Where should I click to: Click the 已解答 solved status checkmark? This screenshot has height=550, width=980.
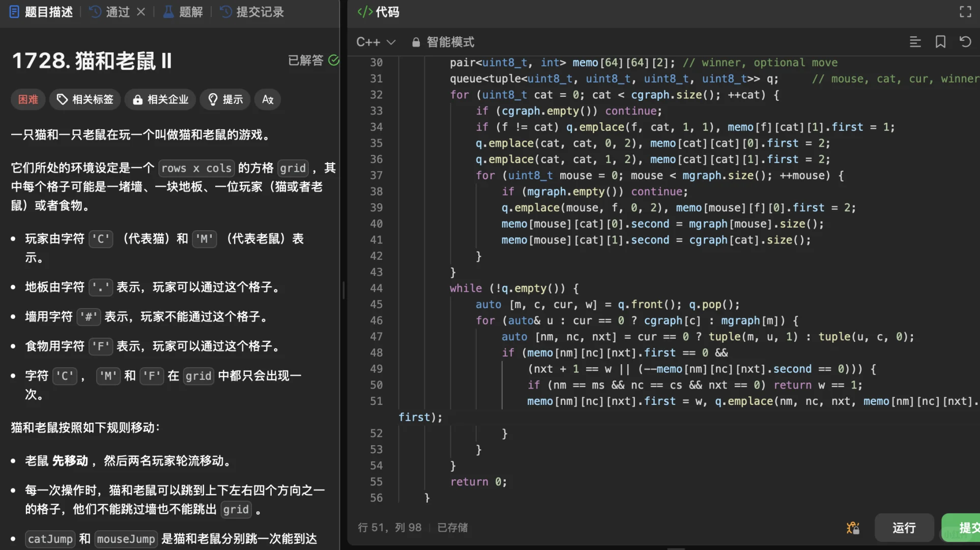pyautogui.click(x=333, y=61)
